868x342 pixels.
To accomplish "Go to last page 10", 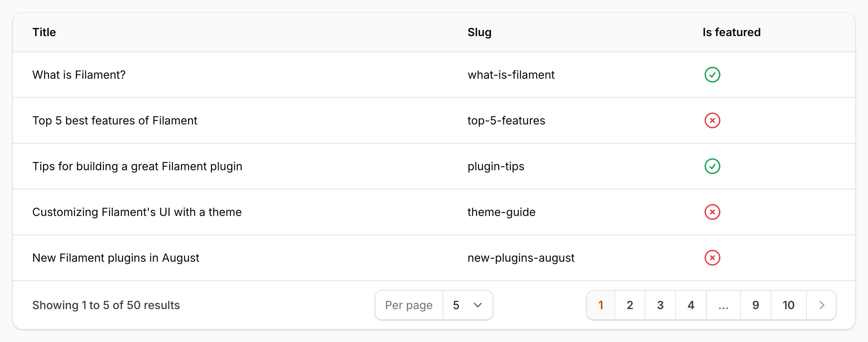I will [x=788, y=305].
